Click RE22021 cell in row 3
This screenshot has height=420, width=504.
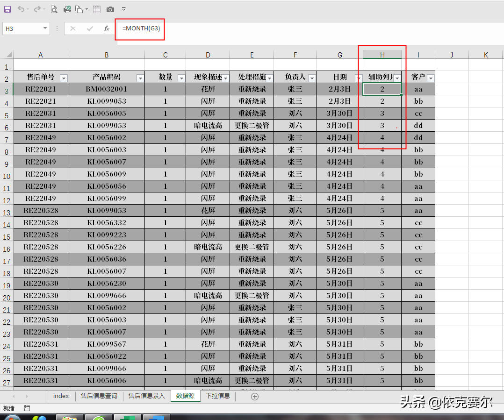(x=41, y=89)
